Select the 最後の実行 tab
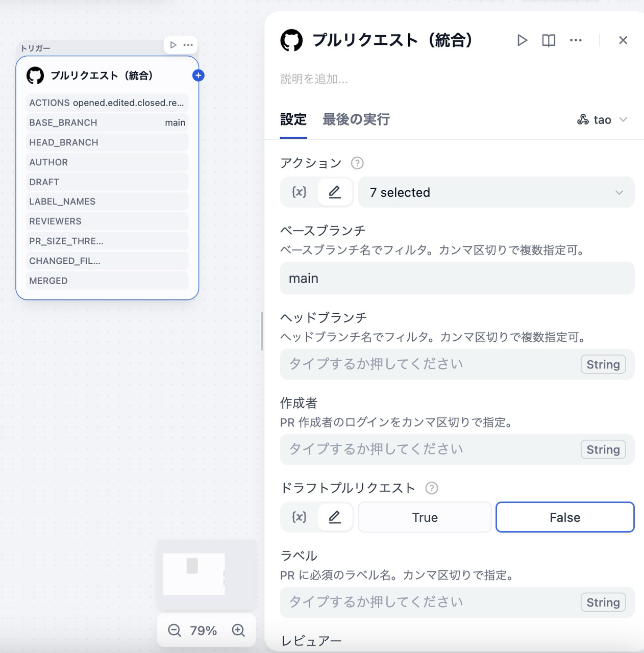644x653 pixels. coord(356,120)
